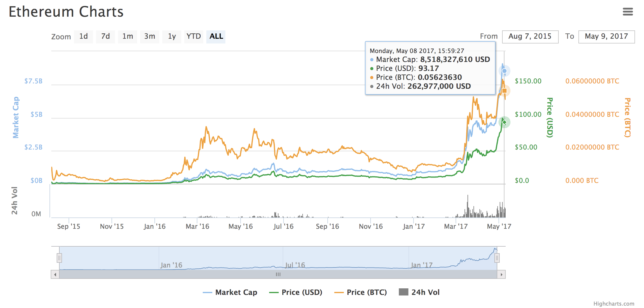Toggle Price (BTC) series in legend
Screen dimensions: 644x308
(x=360, y=292)
